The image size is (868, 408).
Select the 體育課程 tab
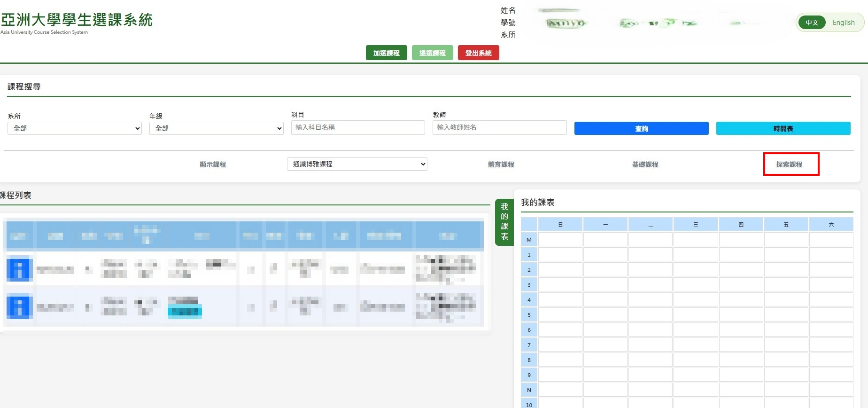coord(501,165)
